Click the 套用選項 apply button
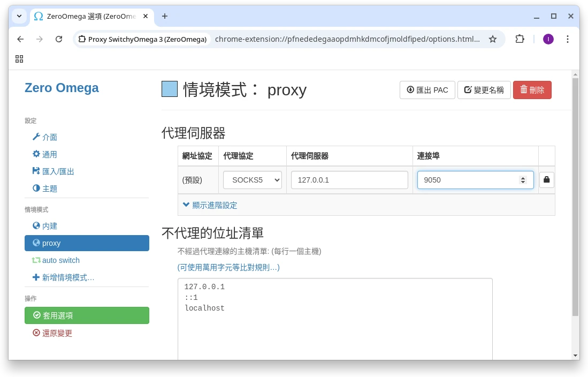This screenshot has height=377, width=588. [87, 315]
